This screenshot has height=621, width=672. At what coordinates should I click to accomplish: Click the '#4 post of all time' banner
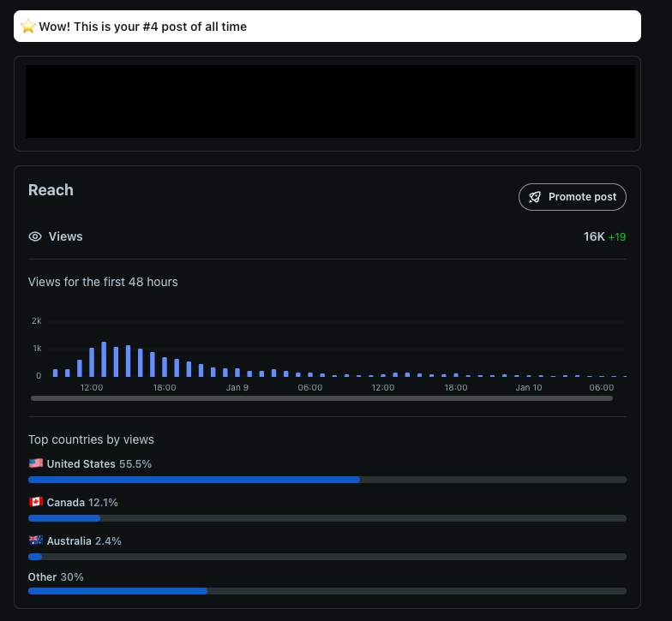(327, 26)
